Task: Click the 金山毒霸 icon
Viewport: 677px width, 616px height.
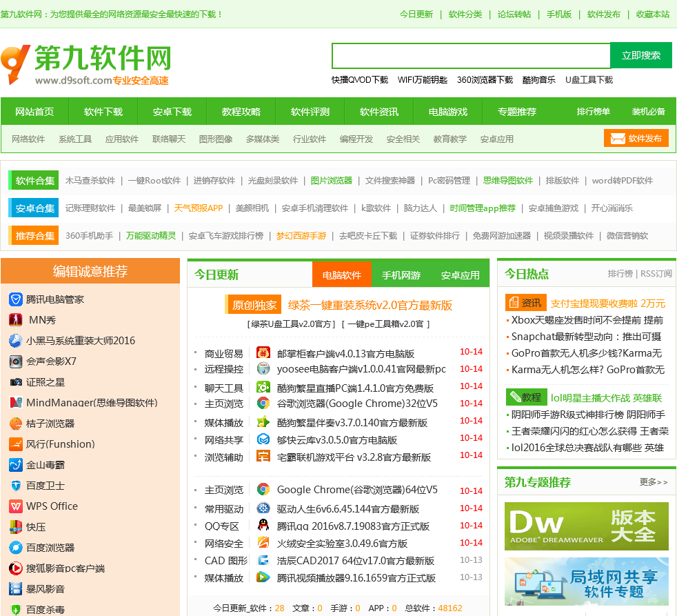Action: tap(16, 465)
